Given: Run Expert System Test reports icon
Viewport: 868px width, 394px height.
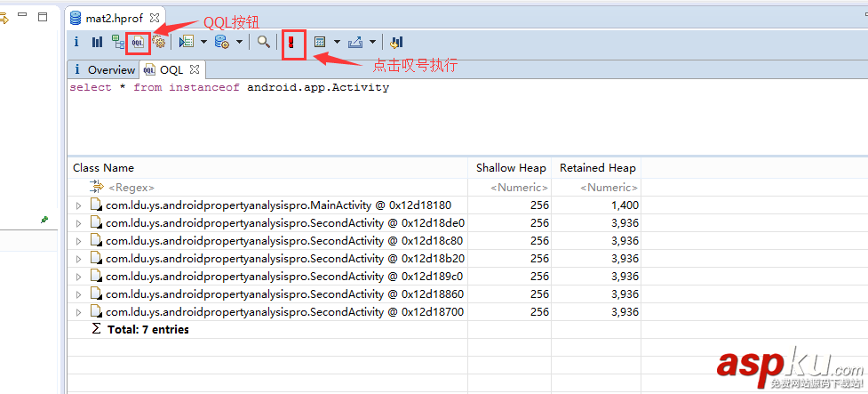Looking at the screenshot, I should [187, 42].
